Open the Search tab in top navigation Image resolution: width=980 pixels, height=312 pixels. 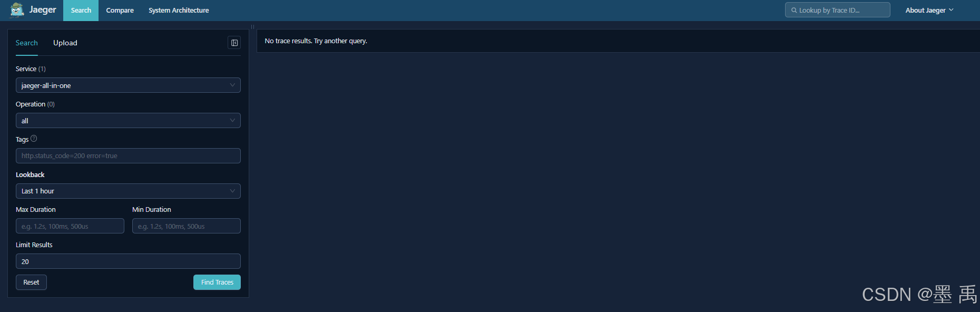point(81,11)
